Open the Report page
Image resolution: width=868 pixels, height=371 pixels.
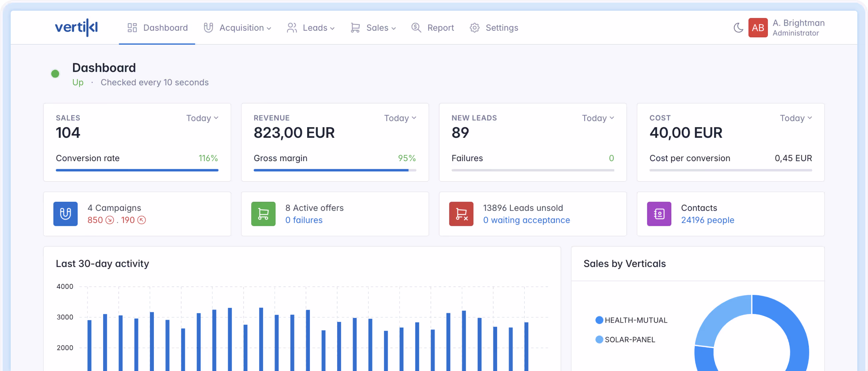pyautogui.click(x=433, y=28)
